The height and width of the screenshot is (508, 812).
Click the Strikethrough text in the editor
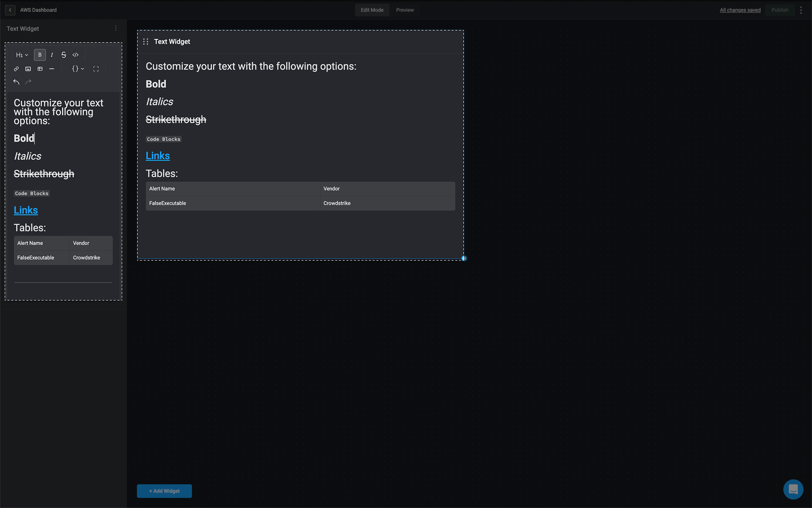(44, 174)
